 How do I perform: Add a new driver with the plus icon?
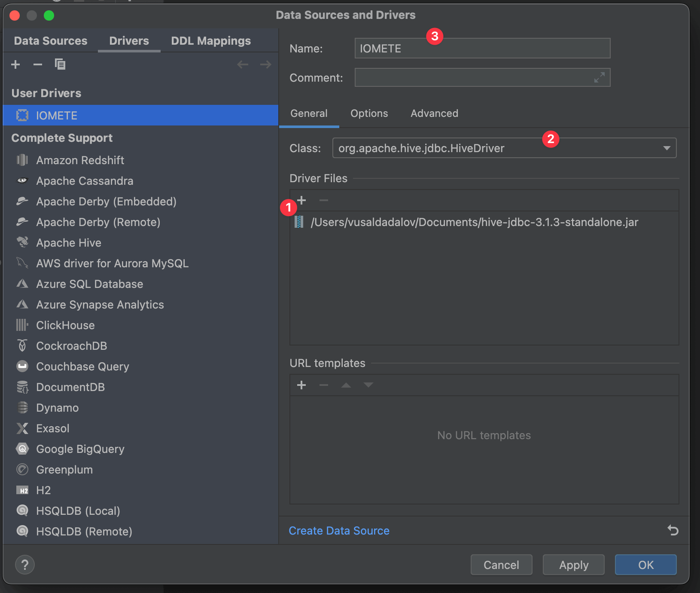pos(16,64)
